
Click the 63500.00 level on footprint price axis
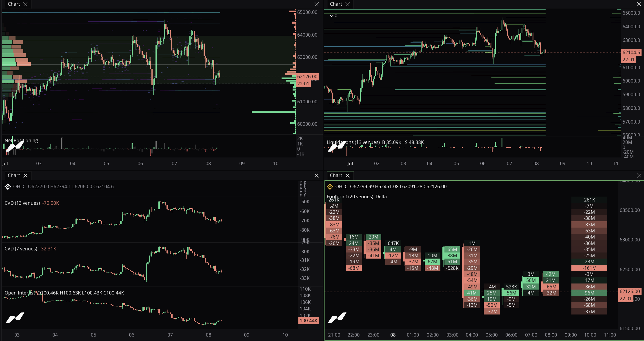tap(629, 210)
